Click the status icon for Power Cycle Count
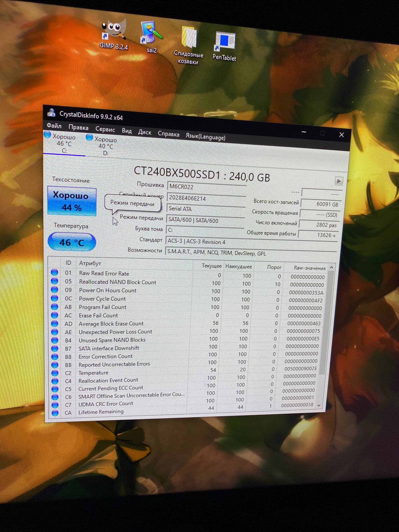The image size is (399, 532). click(x=55, y=298)
